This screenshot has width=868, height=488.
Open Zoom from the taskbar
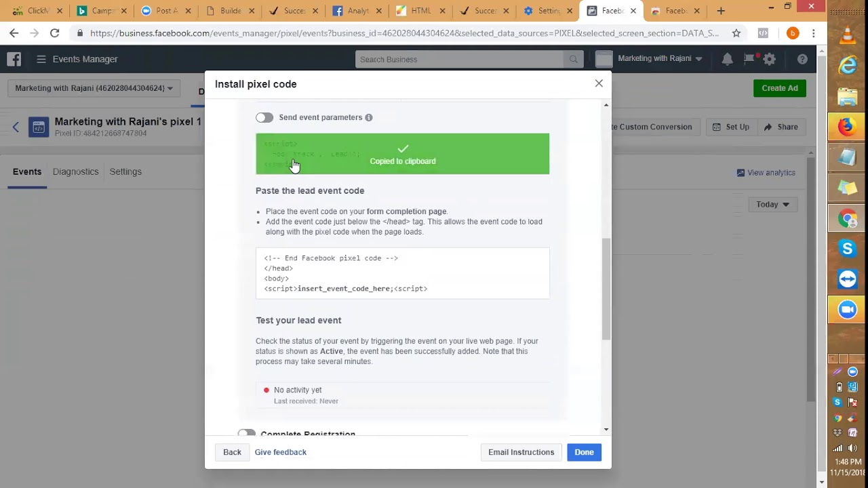[847, 310]
